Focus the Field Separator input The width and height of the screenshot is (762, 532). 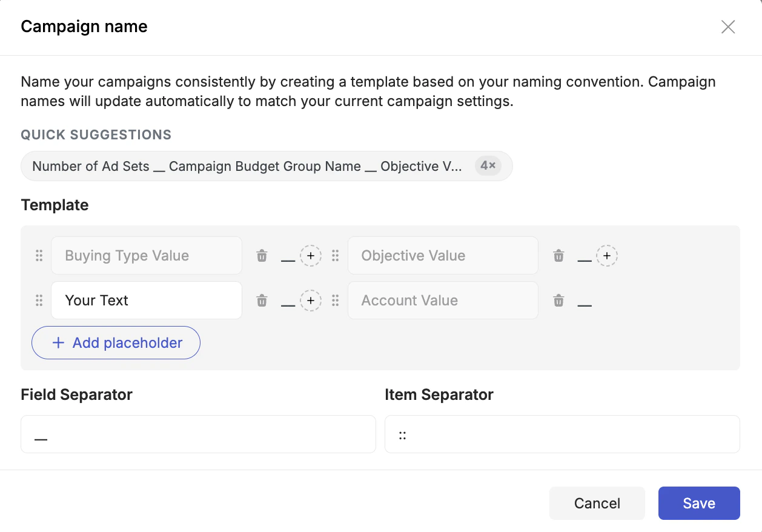(x=198, y=434)
